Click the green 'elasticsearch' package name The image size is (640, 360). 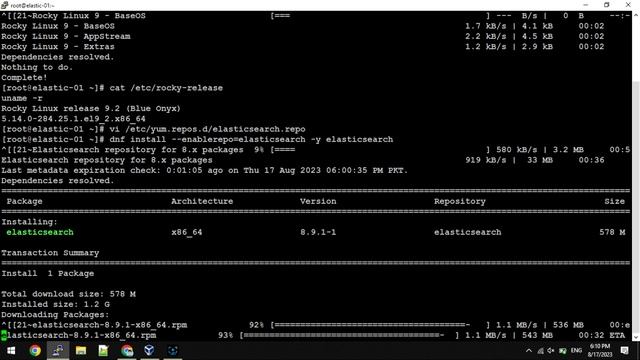40,232
